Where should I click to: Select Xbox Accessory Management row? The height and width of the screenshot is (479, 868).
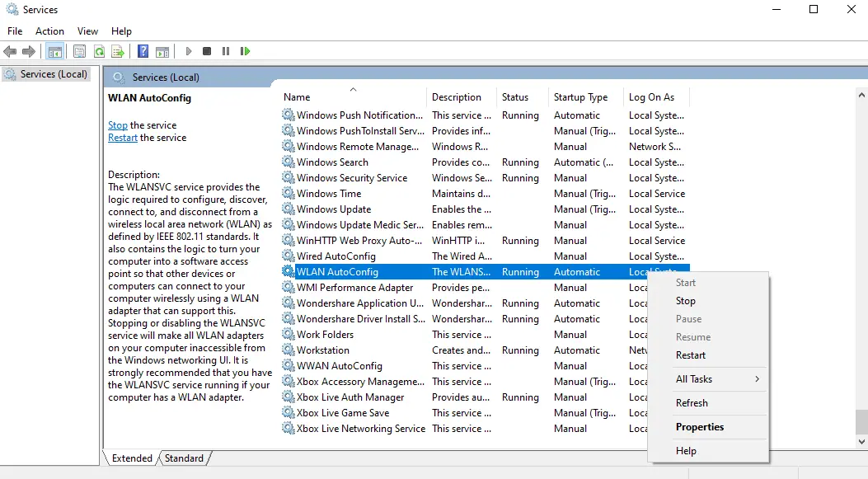pyautogui.click(x=464, y=381)
